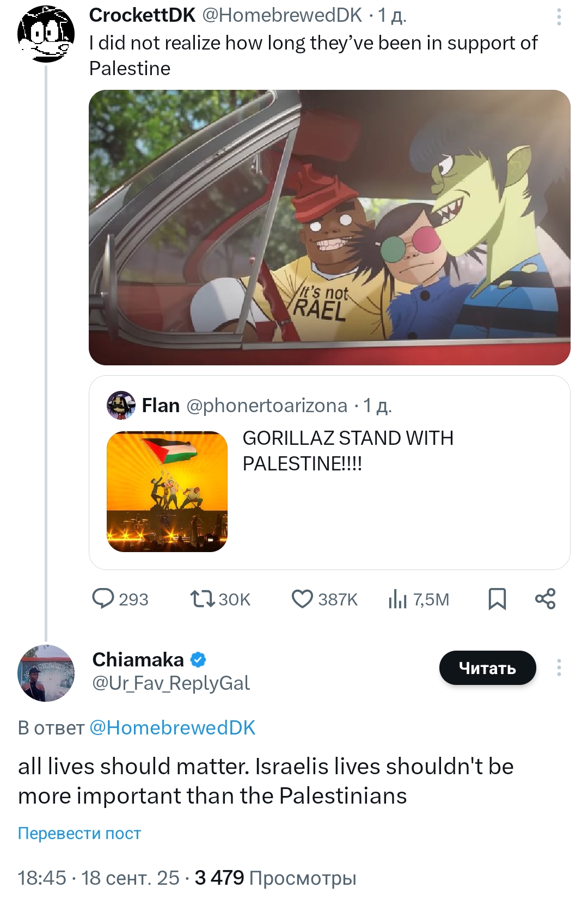Click the share icon
Screen dimensions: 588x900
(545, 598)
